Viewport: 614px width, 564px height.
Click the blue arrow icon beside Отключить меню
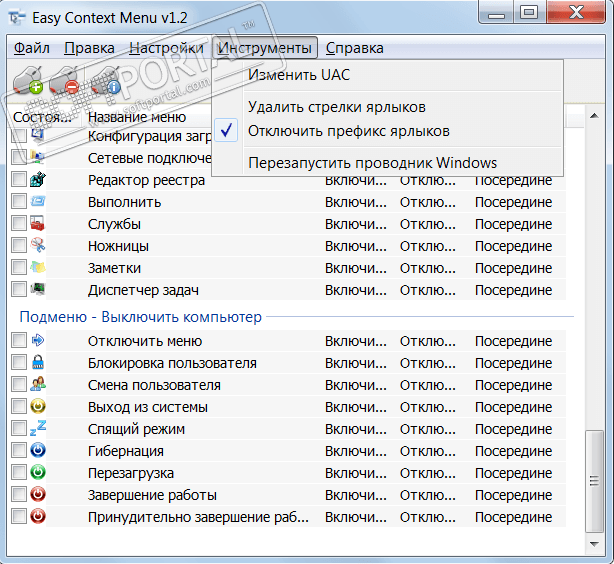coord(38,340)
